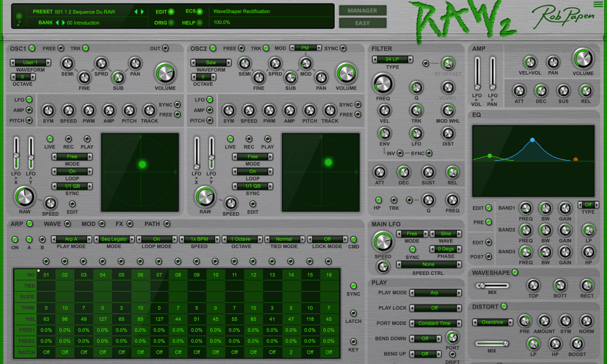The height and width of the screenshot is (364, 607).
Task: Click the previous preset arrow
Action: coord(136,12)
